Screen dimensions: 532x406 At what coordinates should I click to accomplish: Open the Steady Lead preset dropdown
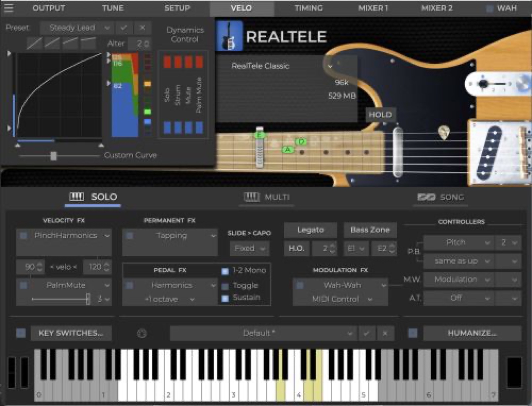(x=76, y=28)
